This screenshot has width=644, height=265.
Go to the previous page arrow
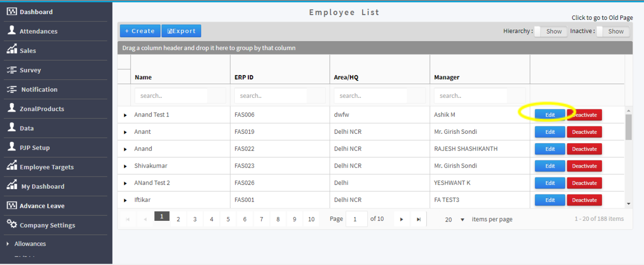coord(145,219)
